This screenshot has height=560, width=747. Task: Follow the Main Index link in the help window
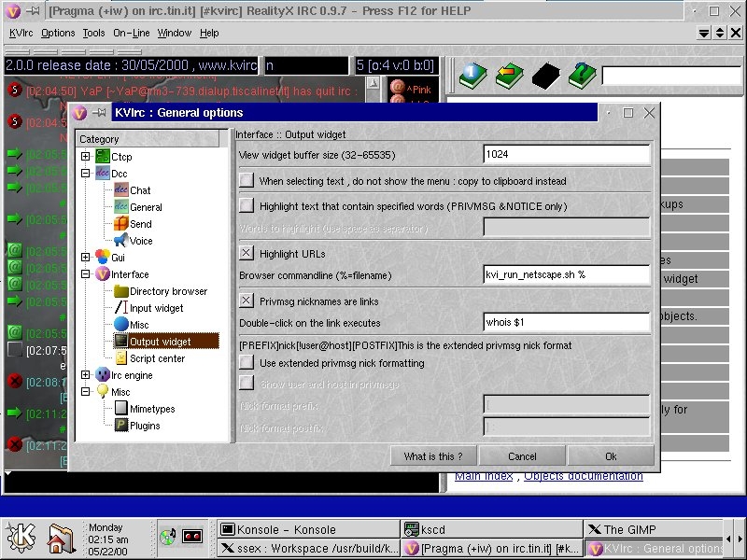click(484, 476)
